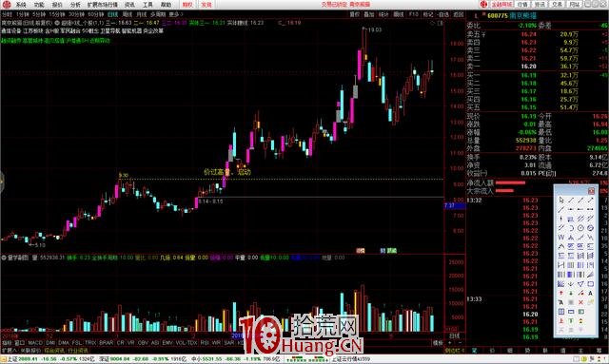609x364 pixels.
Task: Click the 标记 mark toolbar item
Action: (x=428, y=14)
